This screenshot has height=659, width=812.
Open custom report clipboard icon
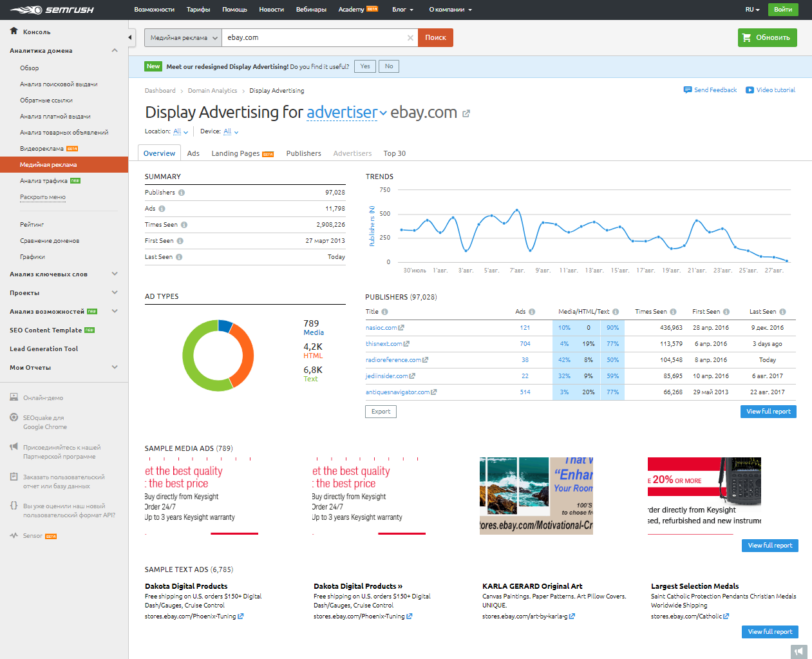coord(14,476)
